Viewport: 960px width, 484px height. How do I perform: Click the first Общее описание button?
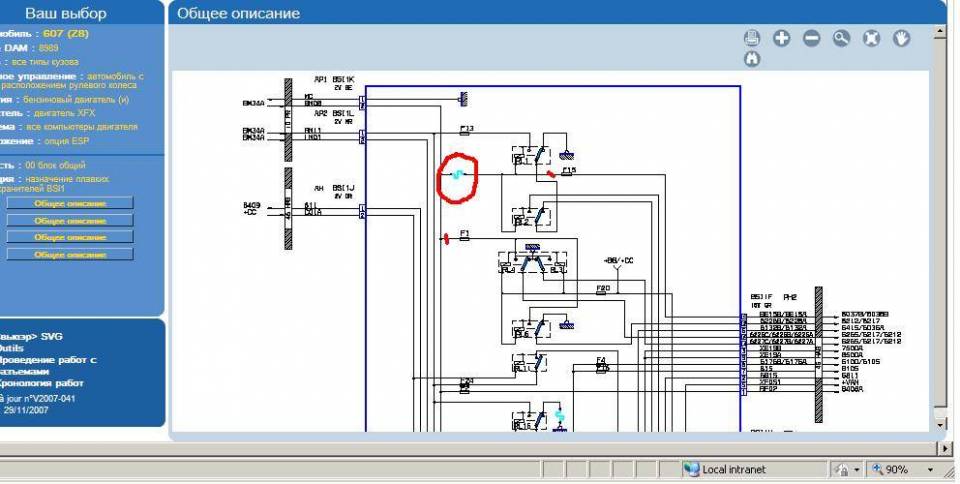point(70,203)
